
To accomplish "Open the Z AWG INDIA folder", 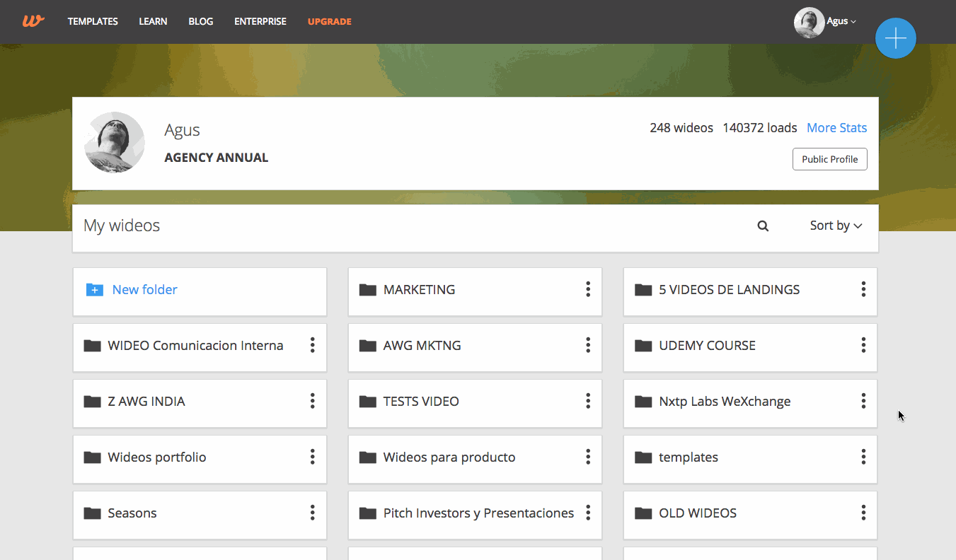I will [x=146, y=402].
